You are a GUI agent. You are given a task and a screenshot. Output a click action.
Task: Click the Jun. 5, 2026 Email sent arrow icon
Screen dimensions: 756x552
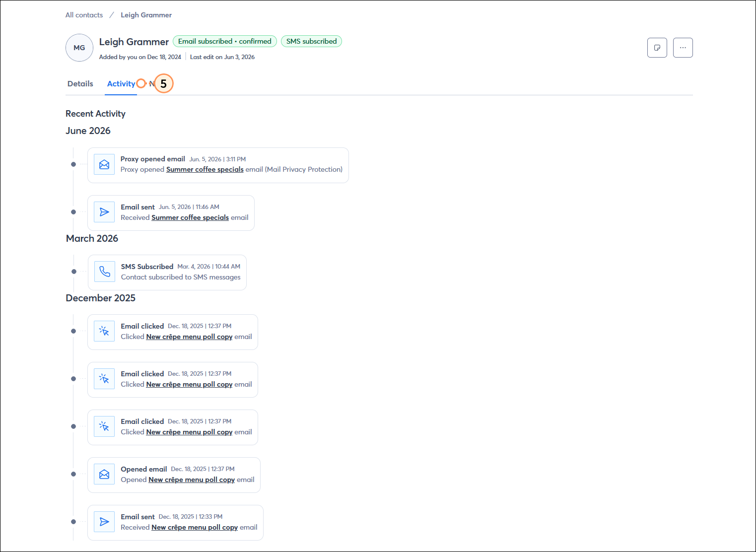tap(104, 212)
